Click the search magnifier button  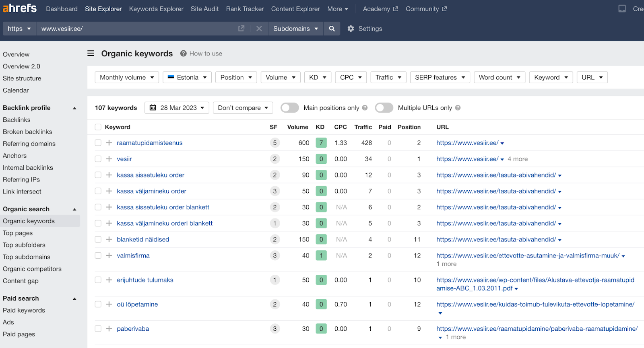click(332, 29)
